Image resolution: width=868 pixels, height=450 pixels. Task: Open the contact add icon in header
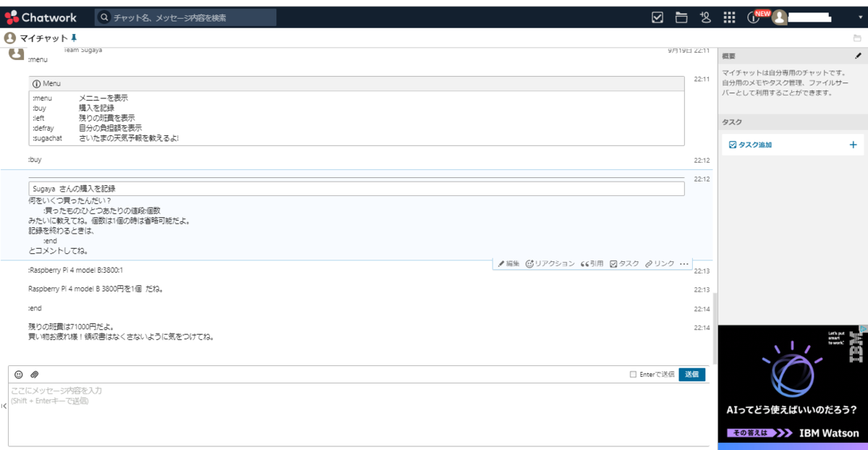tap(705, 17)
